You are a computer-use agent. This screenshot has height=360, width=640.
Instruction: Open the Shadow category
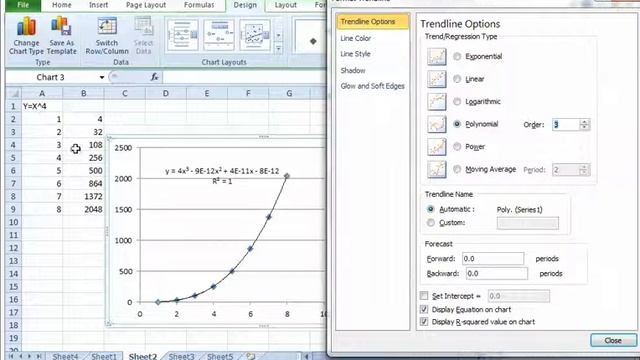pyautogui.click(x=353, y=70)
